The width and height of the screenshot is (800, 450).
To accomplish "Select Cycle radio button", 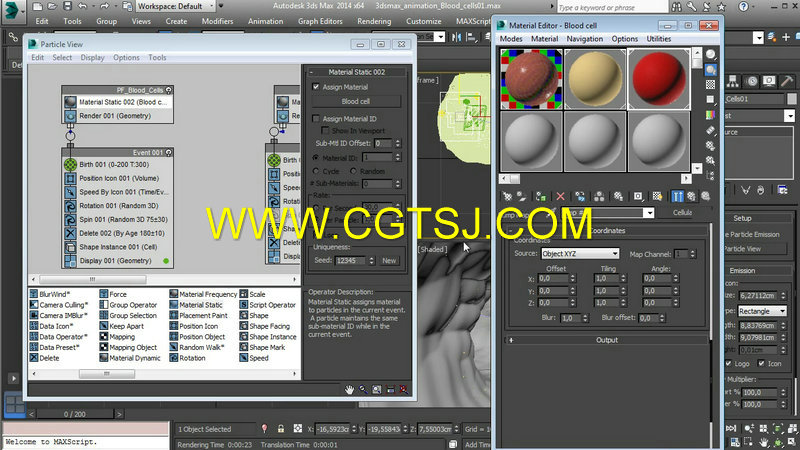I will [x=316, y=171].
